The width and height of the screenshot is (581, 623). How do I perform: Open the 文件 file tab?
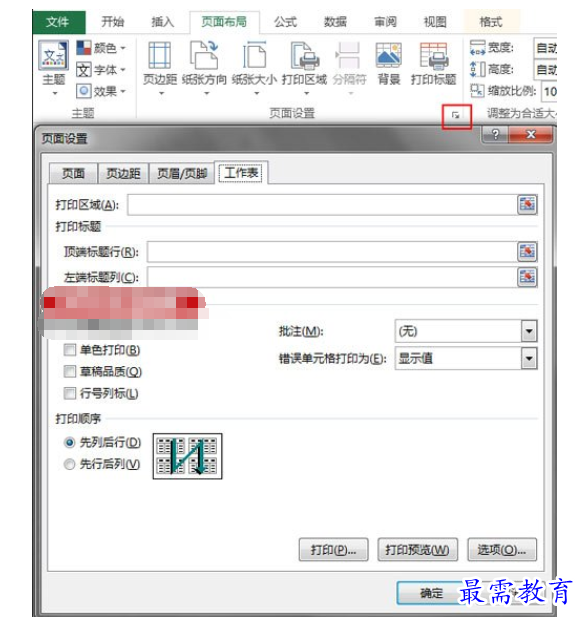pyautogui.click(x=58, y=22)
